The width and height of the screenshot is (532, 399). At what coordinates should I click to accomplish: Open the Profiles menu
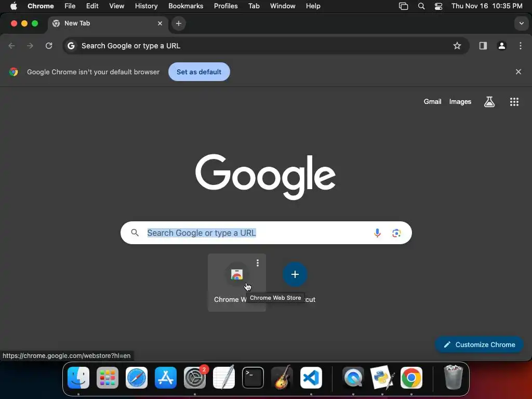point(225,6)
